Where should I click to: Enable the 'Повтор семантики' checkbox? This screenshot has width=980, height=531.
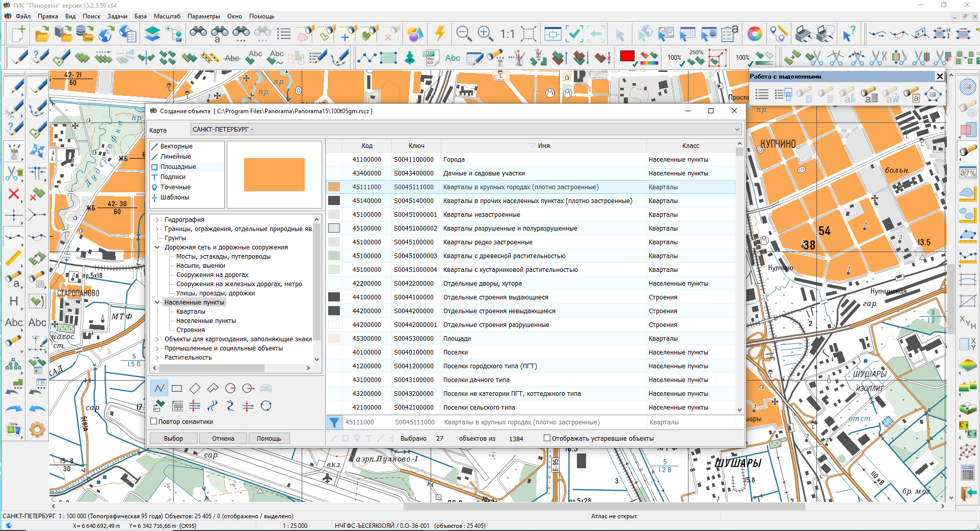[x=154, y=421]
